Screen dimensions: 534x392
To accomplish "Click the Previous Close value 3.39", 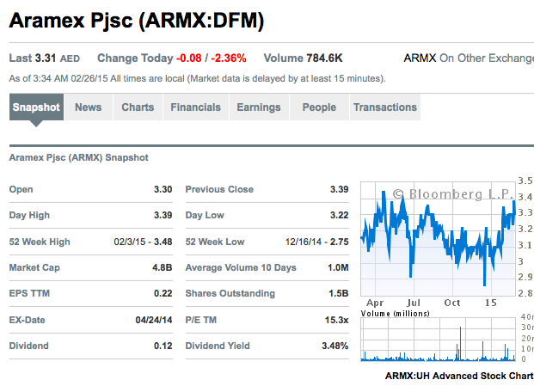I will [339, 189].
